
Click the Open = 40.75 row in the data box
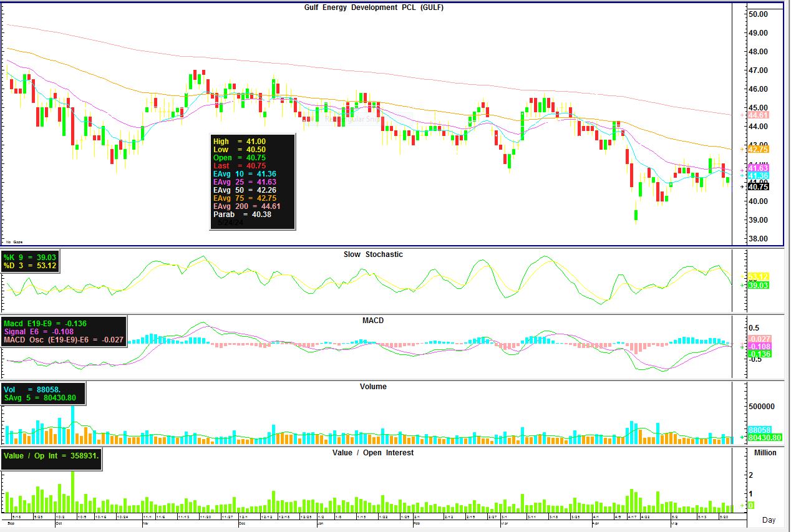coord(240,158)
